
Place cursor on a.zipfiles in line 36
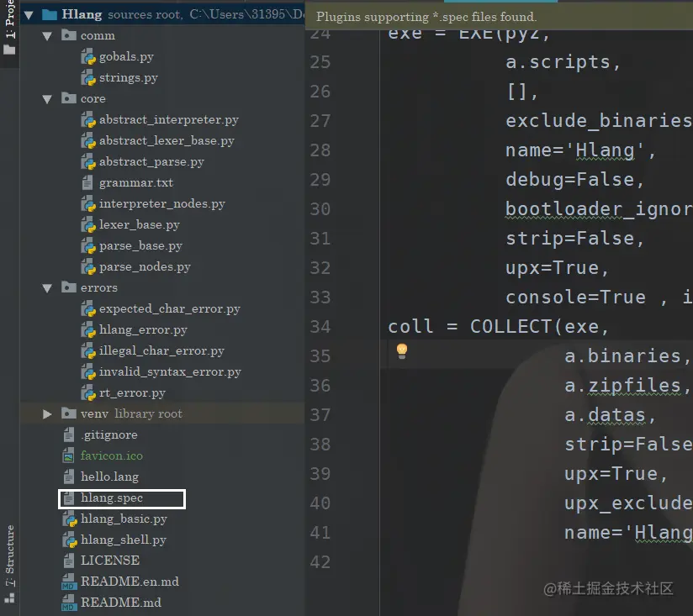pos(627,386)
